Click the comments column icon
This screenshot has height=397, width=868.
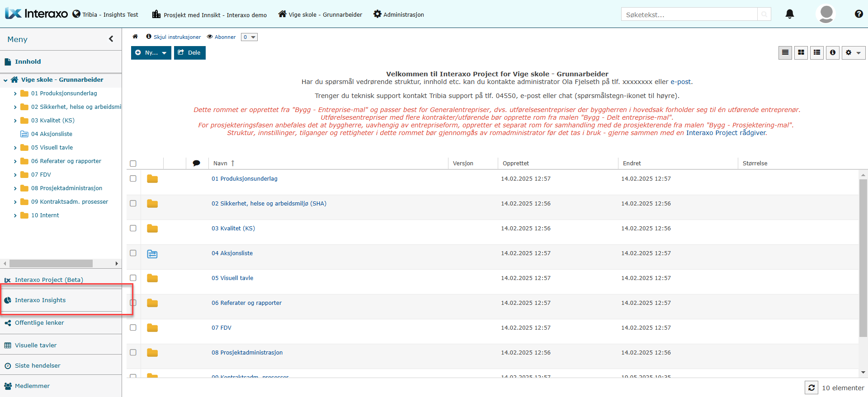(196, 163)
